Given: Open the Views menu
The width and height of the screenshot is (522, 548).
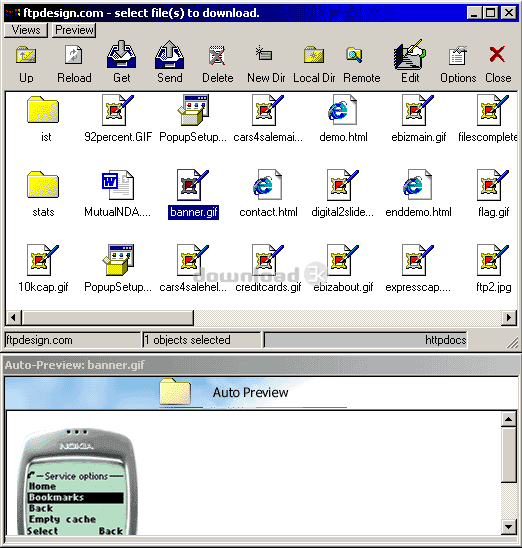Looking at the screenshot, I should (26, 30).
